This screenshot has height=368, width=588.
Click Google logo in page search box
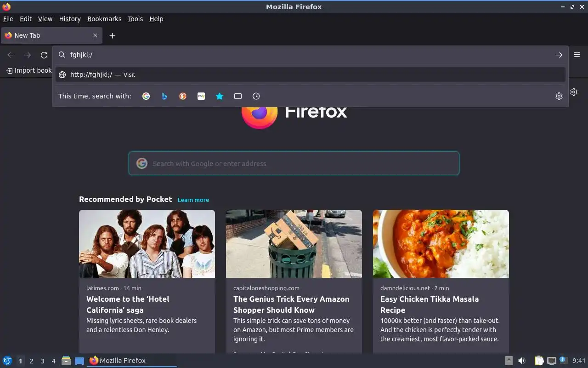[142, 163]
